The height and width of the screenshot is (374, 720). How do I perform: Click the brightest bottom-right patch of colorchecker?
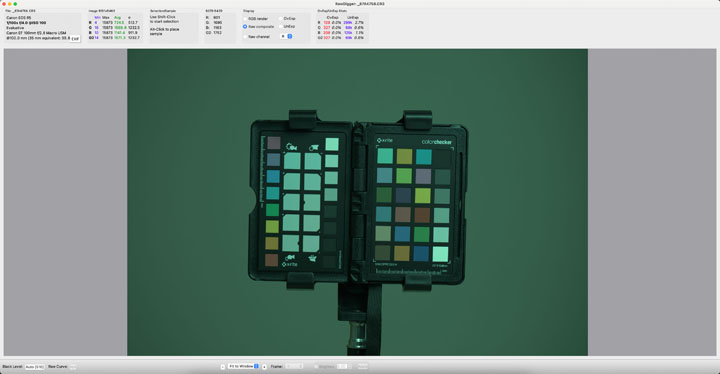[440, 254]
